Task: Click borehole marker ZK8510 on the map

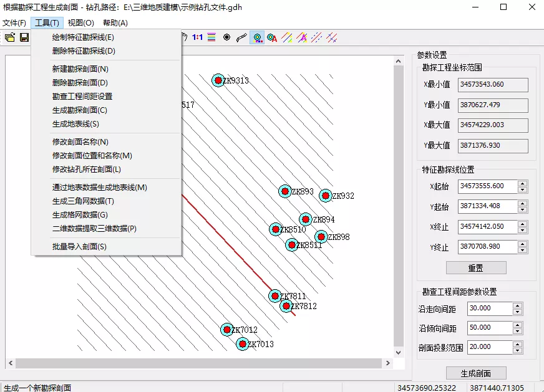Action: coord(276,229)
